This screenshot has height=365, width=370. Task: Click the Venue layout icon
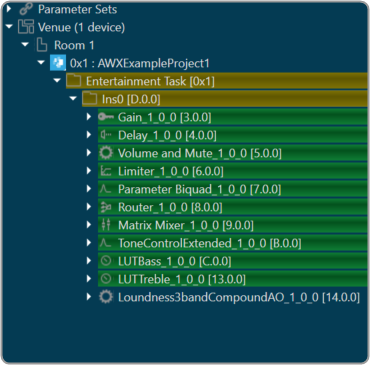(26, 27)
